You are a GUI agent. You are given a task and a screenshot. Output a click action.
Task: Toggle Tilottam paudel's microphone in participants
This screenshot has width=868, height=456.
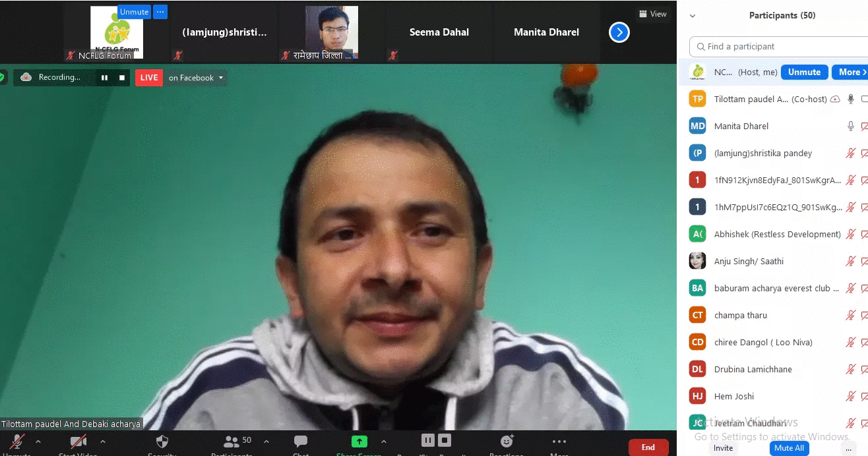pyautogui.click(x=851, y=99)
